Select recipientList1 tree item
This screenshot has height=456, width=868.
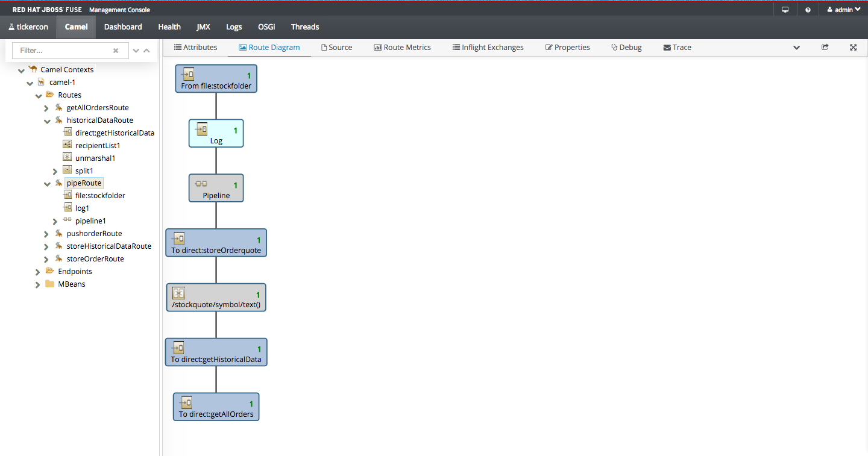pyautogui.click(x=98, y=146)
